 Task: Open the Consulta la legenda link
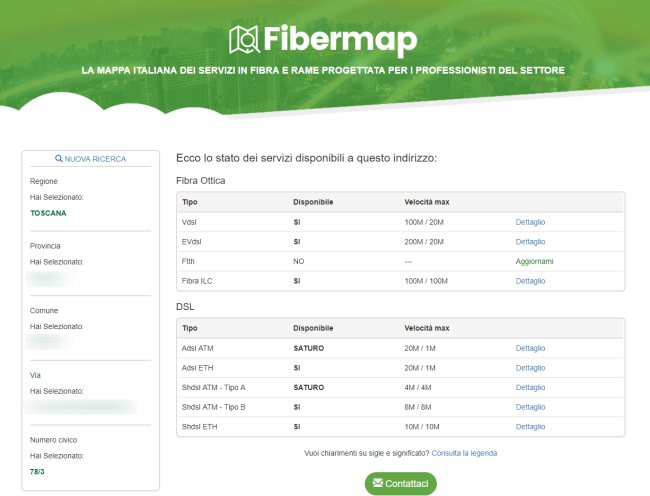[x=464, y=453]
